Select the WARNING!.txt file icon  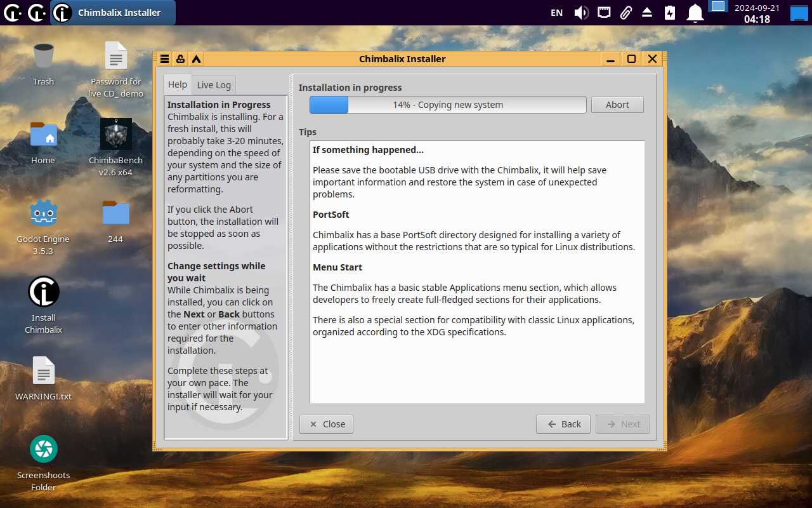click(43, 378)
